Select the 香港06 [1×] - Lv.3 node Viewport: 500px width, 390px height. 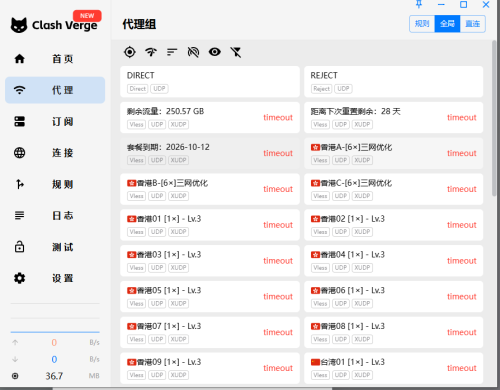pyautogui.click(x=394, y=297)
